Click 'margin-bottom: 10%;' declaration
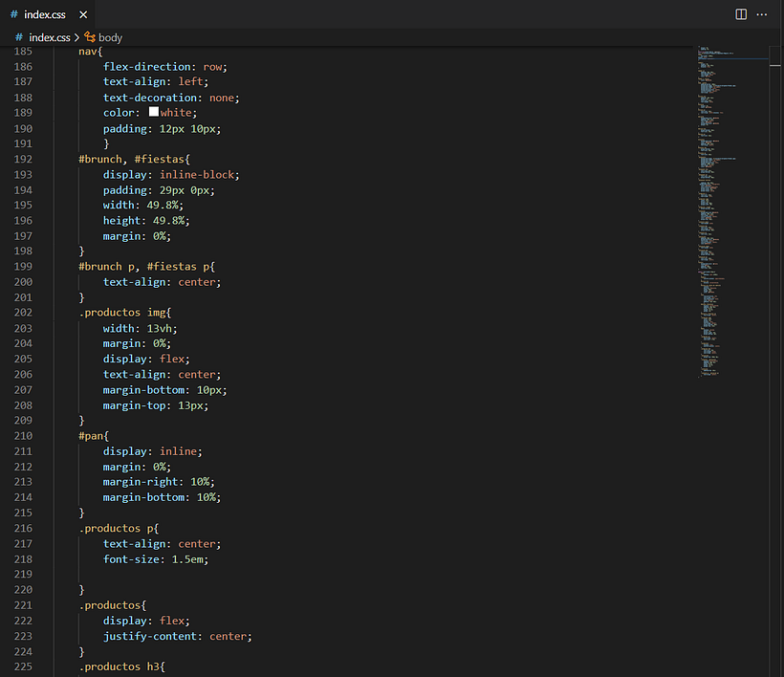Viewport: 784px width, 677px height. pyautogui.click(x=162, y=497)
